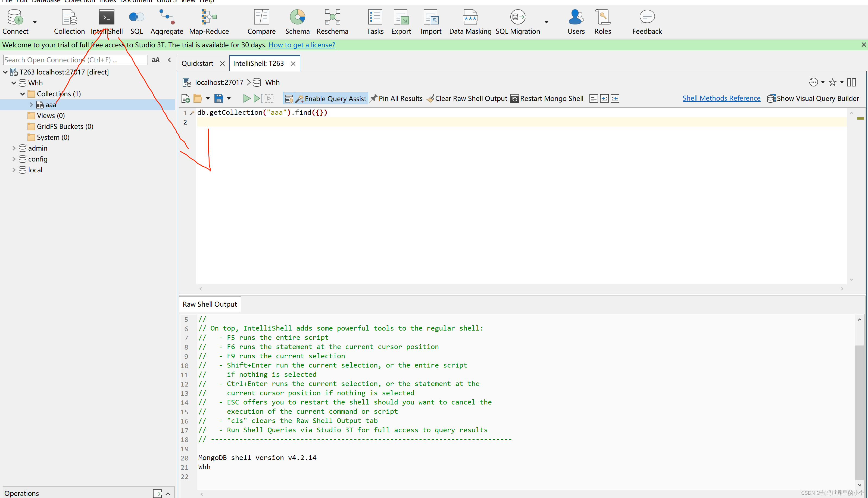
Task: Run entire script with play button
Action: 246,98
